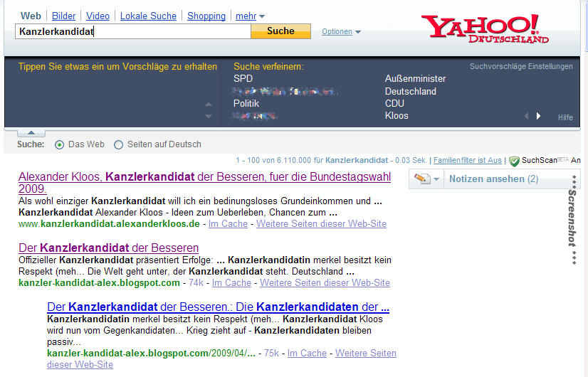The height and width of the screenshot is (377, 588).
Task: Click Familienfilter ist Aus link
Action: click(467, 160)
